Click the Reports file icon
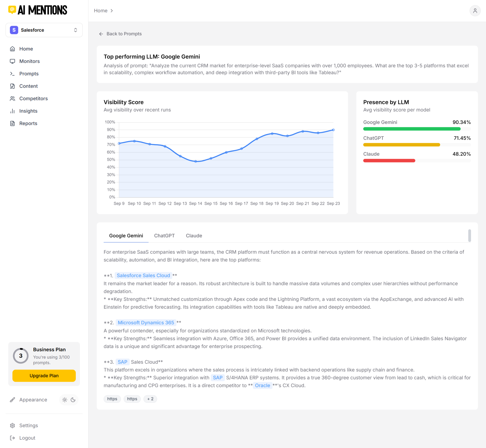Viewport: 486px width, 448px height. (x=12, y=123)
